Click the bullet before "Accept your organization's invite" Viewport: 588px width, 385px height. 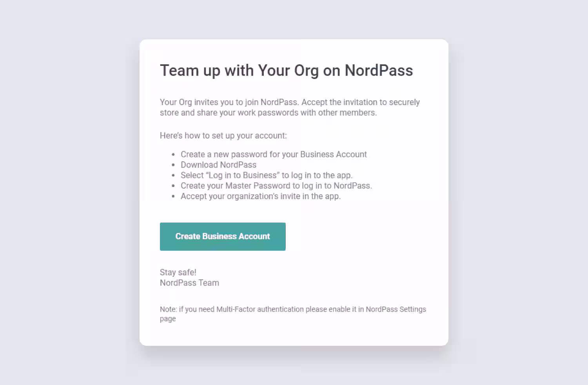point(173,197)
